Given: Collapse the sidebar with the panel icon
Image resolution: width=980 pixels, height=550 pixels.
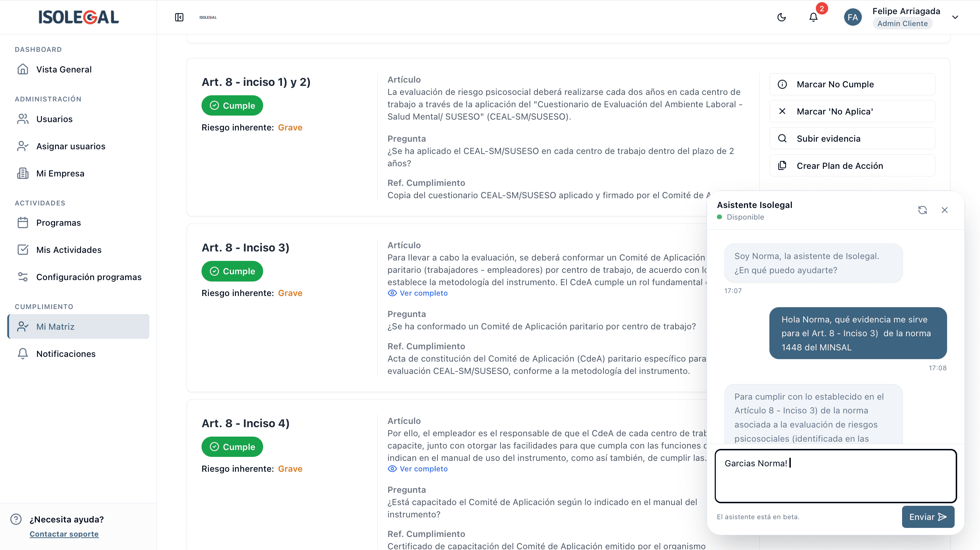Looking at the screenshot, I should 179,17.
